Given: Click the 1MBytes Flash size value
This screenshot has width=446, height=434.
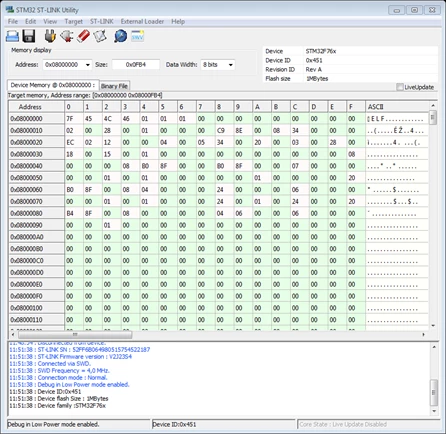Looking at the screenshot, I should coord(317,79).
